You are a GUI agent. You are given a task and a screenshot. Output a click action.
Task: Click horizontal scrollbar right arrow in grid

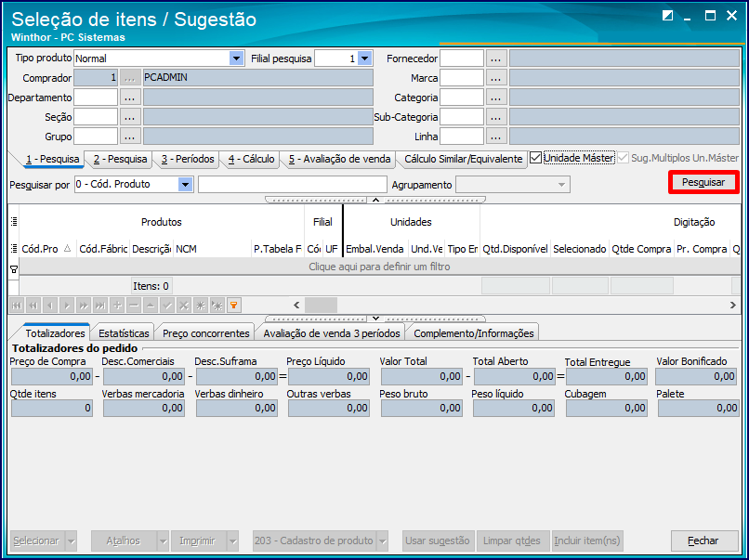tap(733, 305)
